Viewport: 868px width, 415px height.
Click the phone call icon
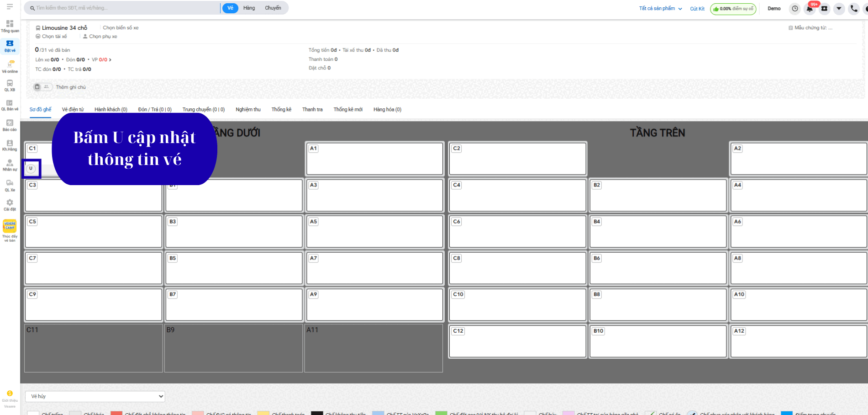853,9
